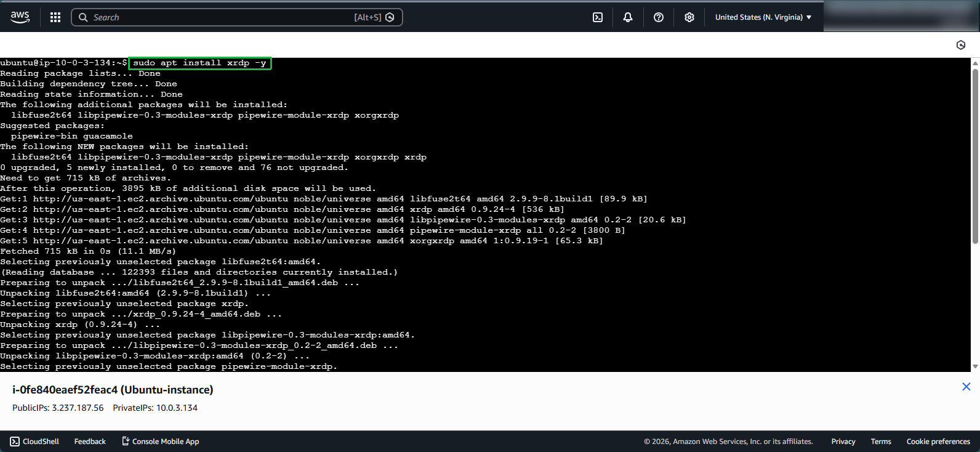Image resolution: width=980 pixels, height=452 pixels.
Task: Click the Get:1 libfuse2t64 download line
Action: coord(324,199)
